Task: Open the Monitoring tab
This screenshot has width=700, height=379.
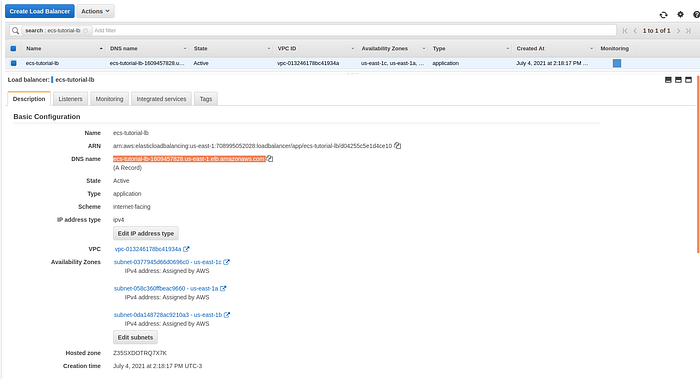Action: tap(109, 99)
